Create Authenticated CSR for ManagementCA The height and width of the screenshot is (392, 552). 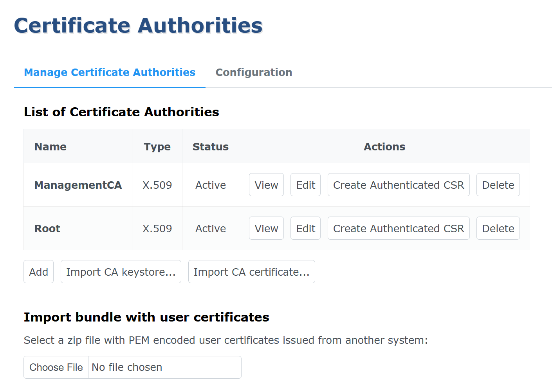pyautogui.click(x=398, y=184)
